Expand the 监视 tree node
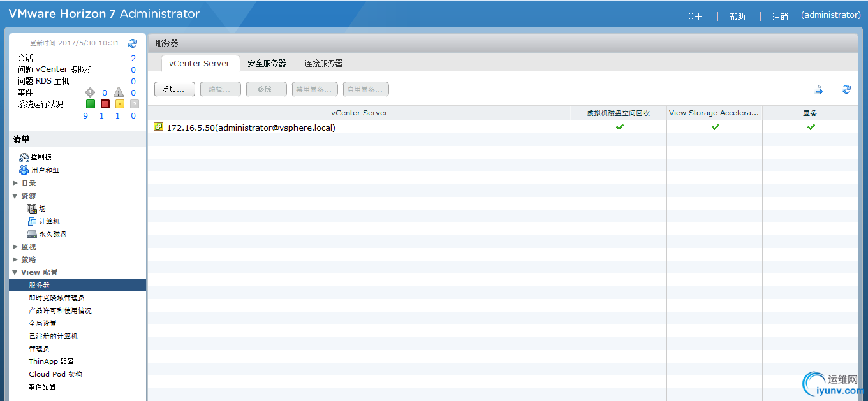 [x=15, y=247]
